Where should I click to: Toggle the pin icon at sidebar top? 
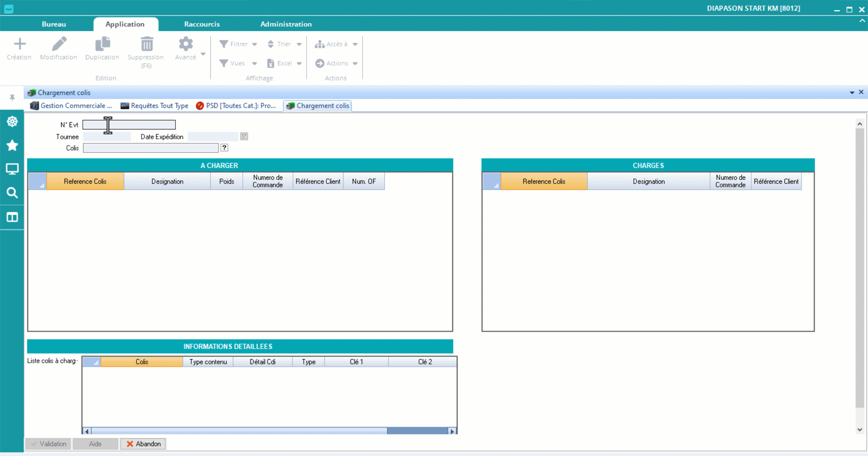point(12,97)
